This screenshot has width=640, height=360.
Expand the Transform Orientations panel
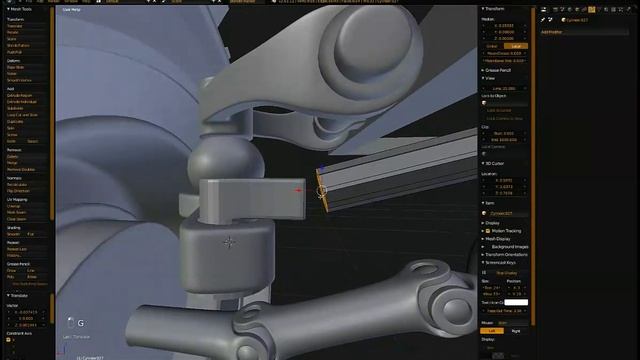pos(504,255)
